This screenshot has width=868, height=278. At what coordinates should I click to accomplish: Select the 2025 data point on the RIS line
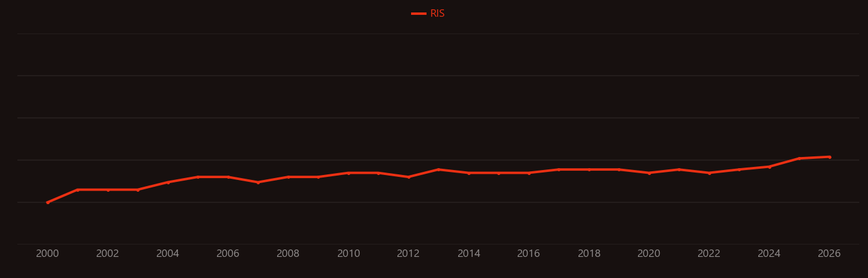tap(799, 158)
